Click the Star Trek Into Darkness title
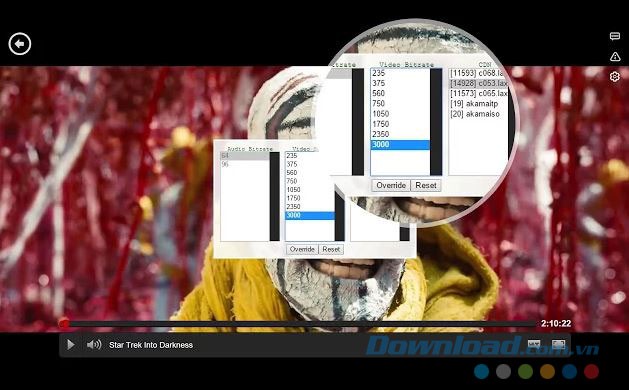 (151, 345)
